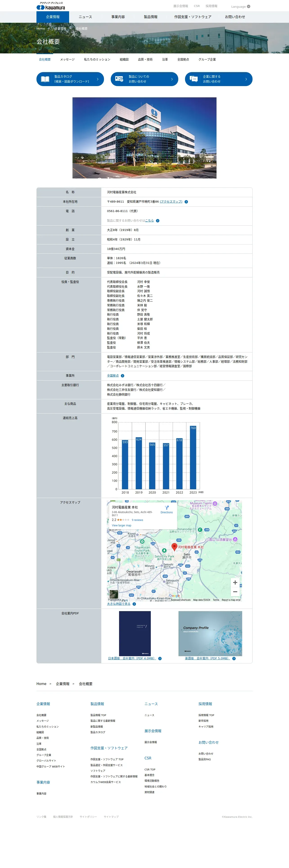Open お問い合わせ in main navigation

pos(235,17)
